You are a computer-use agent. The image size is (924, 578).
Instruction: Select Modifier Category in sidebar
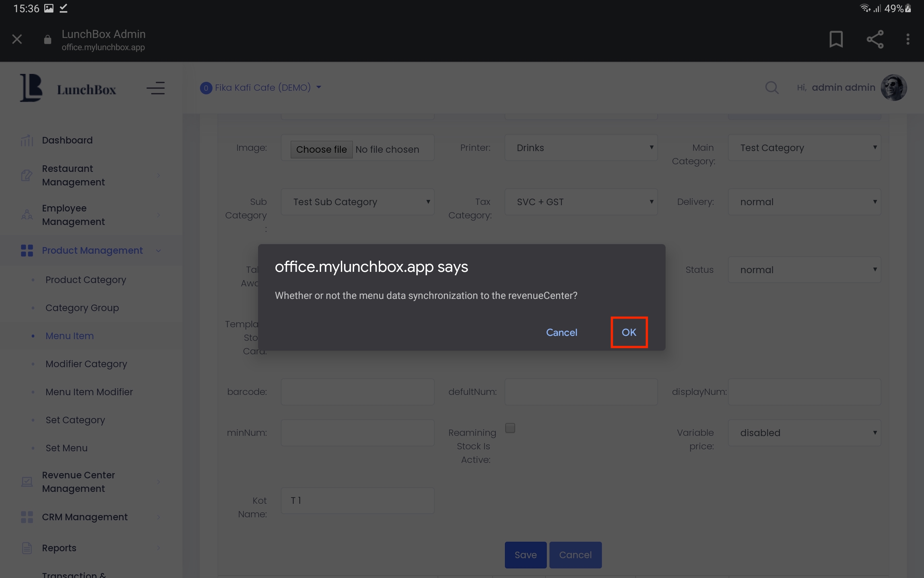click(86, 364)
